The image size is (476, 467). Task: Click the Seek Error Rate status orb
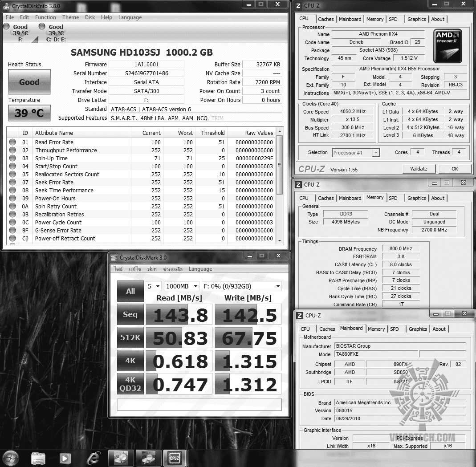point(12,182)
